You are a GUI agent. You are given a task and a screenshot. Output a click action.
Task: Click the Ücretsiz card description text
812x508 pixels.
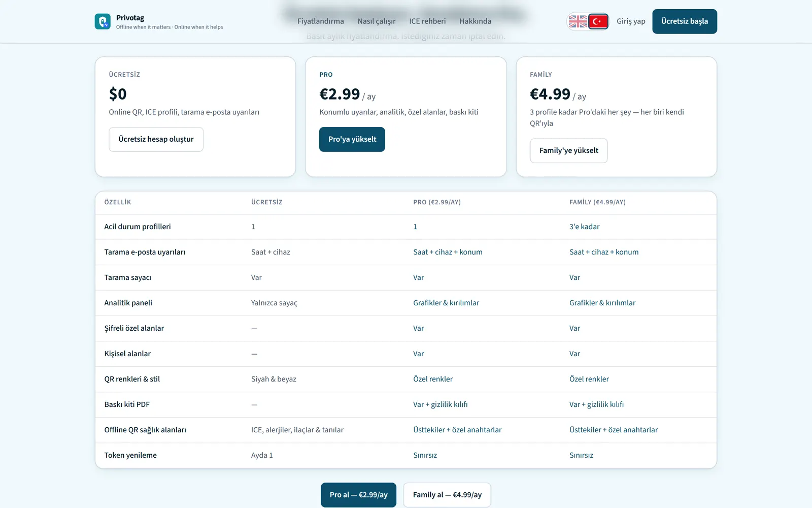pos(184,112)
